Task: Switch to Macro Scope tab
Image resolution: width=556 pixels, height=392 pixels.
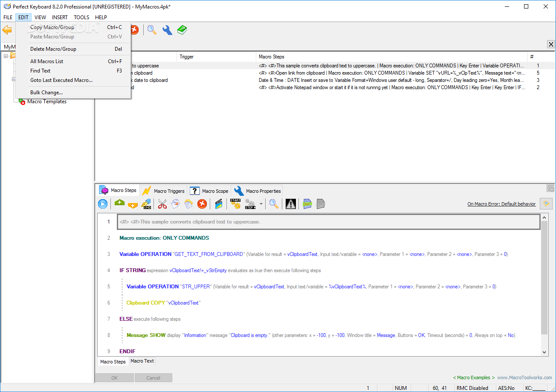Action: click(x=209, y=191)
